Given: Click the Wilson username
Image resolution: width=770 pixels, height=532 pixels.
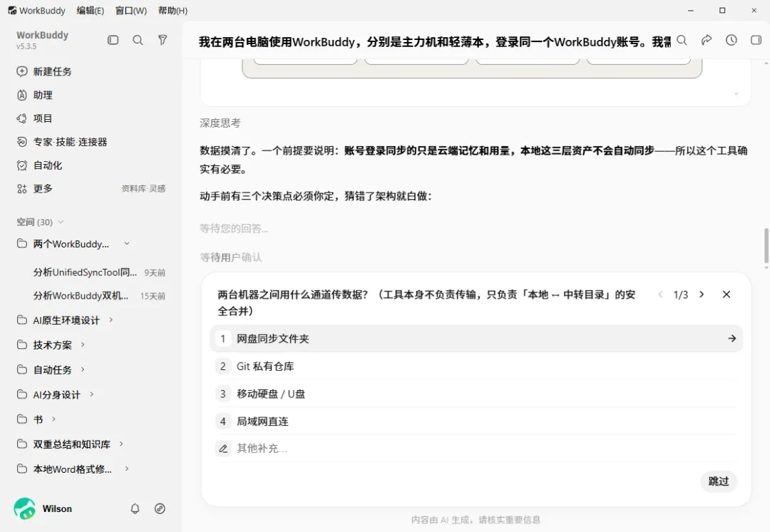Looking at the screenshot, I should (57, 509).
